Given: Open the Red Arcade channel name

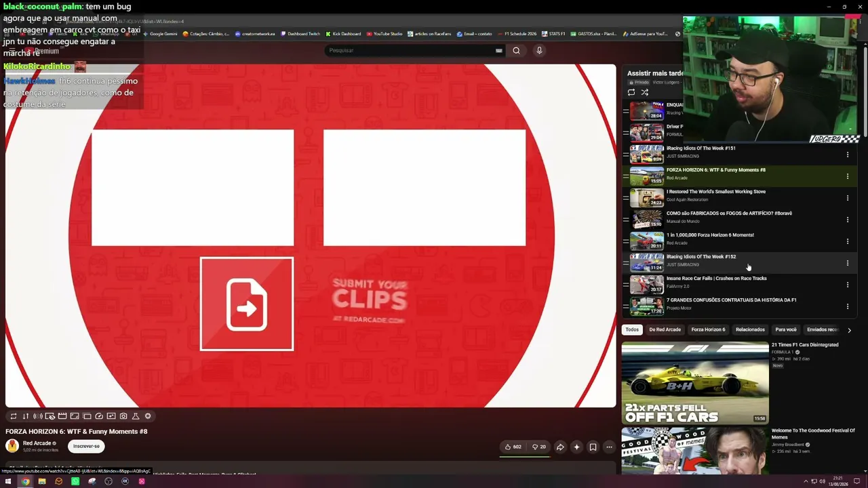Looking at the screenshot, I should (37, 443).
